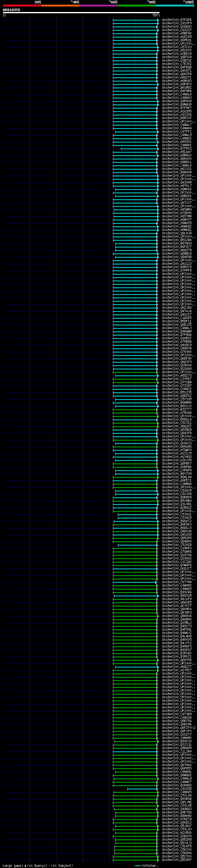Click the white query sequence bar

81,12
